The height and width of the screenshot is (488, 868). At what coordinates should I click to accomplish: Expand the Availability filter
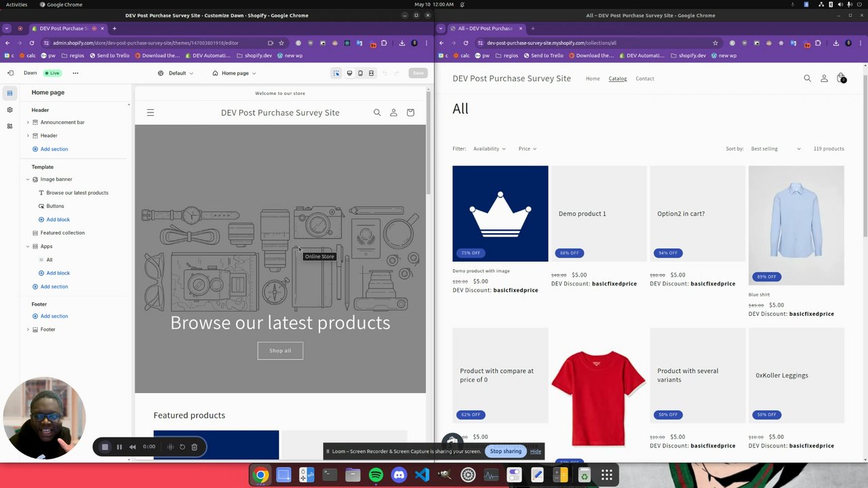[490, 149]
